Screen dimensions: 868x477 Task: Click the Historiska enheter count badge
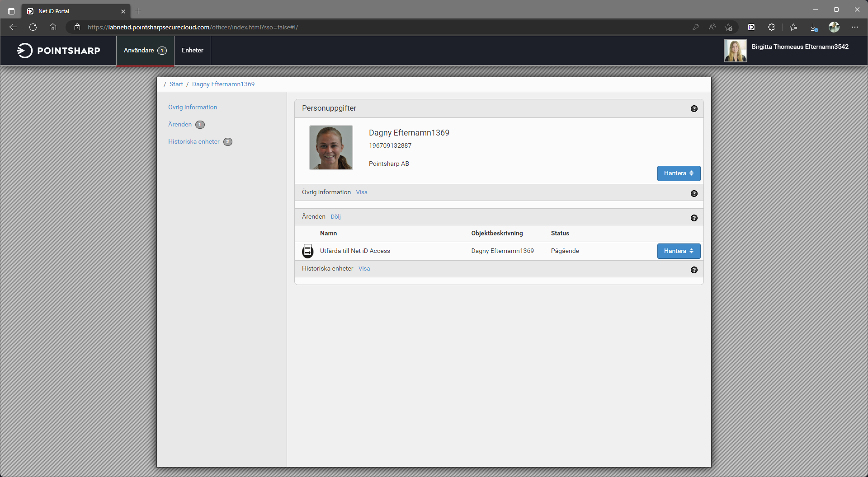coord(228,142)
